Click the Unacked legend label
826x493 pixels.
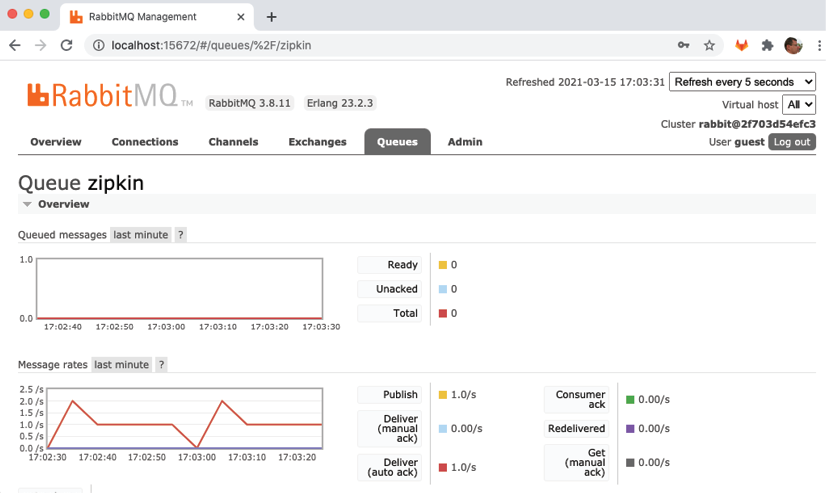(389, 289)
